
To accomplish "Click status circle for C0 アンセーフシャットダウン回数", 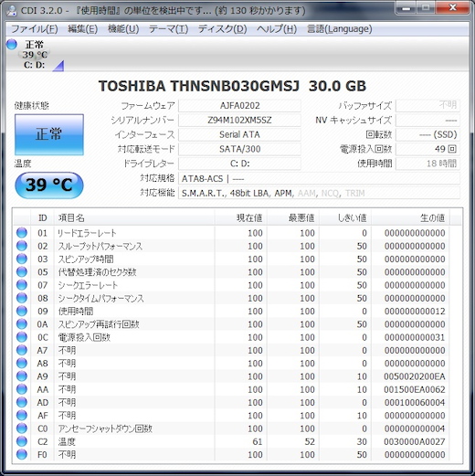I will pos(22,428).
